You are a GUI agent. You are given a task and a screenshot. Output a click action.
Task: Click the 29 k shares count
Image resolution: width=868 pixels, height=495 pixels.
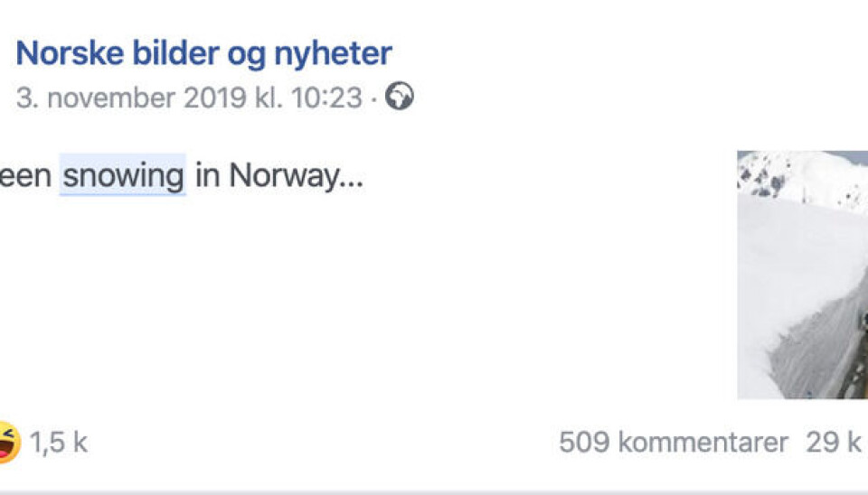click(833, 443)
